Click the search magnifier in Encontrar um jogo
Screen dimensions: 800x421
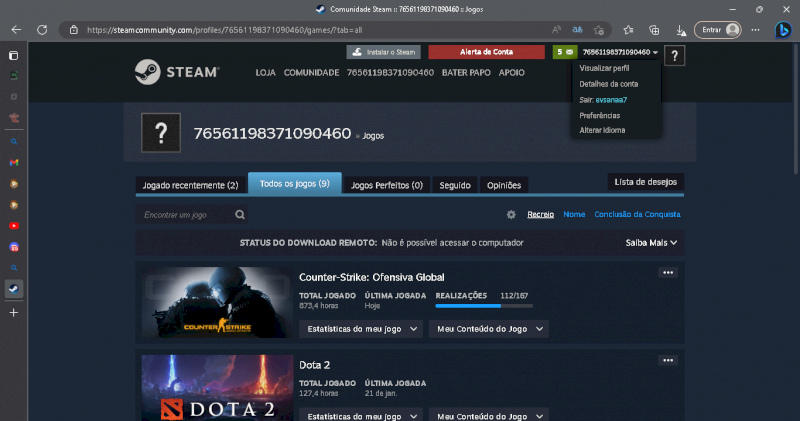pos(240,214)
